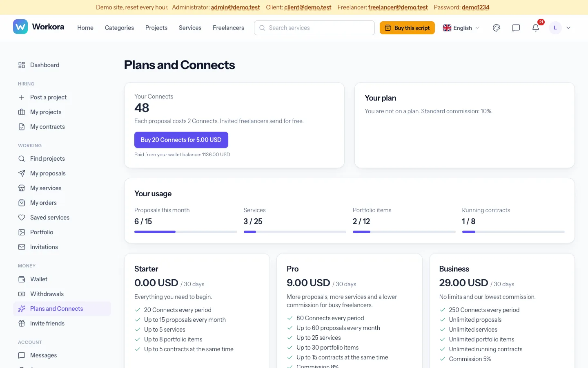Click the client@demo.test link
Viewport: 588px width, 368px height.
click(x=308, y=7)
